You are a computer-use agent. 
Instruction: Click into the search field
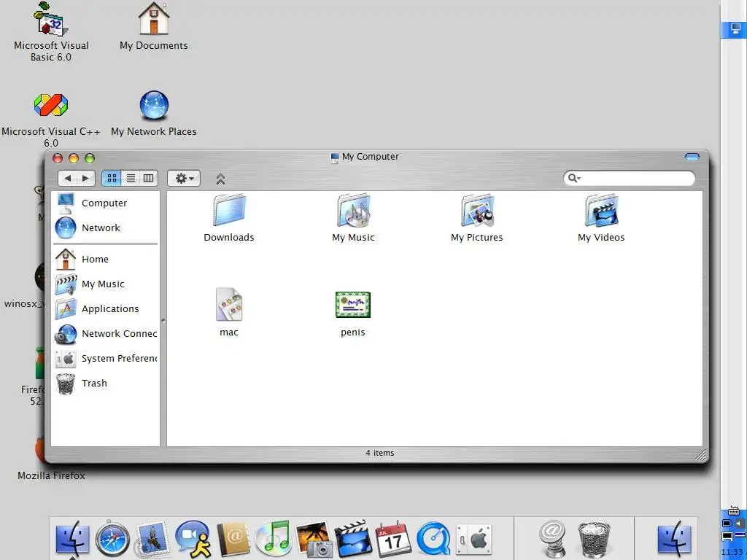point(629,178)
